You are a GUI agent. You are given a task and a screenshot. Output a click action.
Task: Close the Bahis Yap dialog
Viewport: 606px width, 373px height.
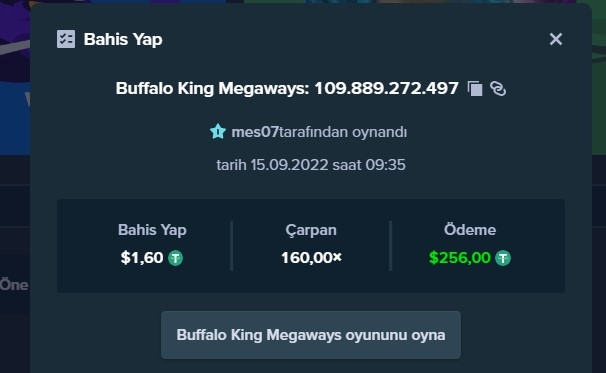[556, 39]
